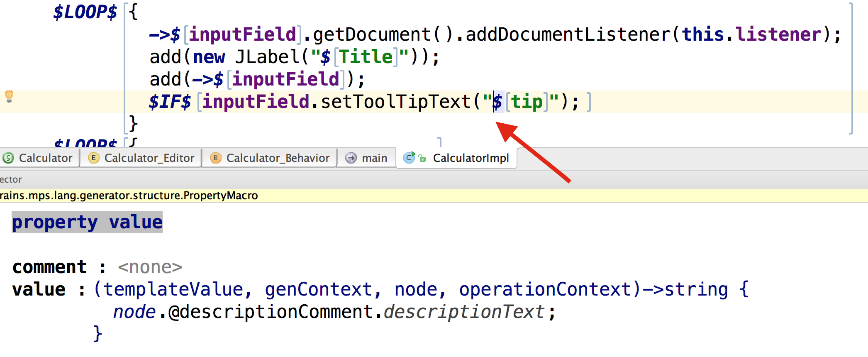The height and width of the screenshot is (357, 868).
Task: Open the Calculator_Editor tab
Action: tap(141, 158)
